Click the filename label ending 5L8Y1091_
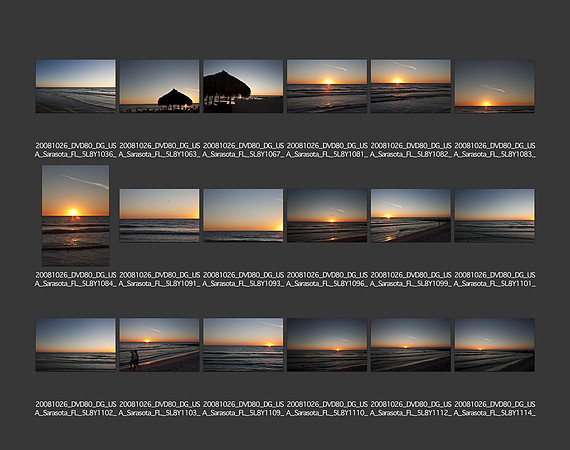The height and width of the screenshot is (450, 570). pos(159,279)
